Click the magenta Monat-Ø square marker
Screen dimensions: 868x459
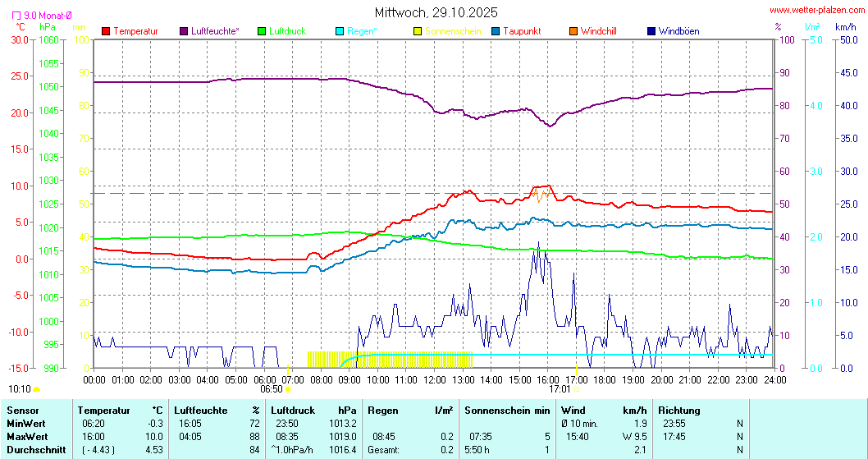16,15
